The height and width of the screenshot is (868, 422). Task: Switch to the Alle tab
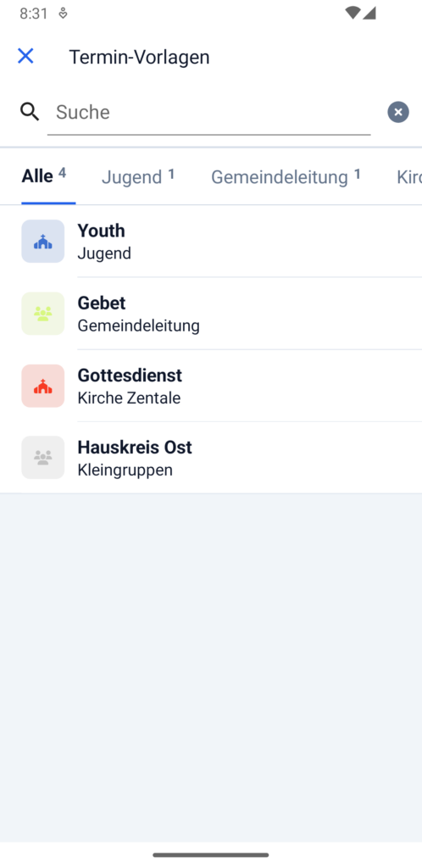pos(44,176)
